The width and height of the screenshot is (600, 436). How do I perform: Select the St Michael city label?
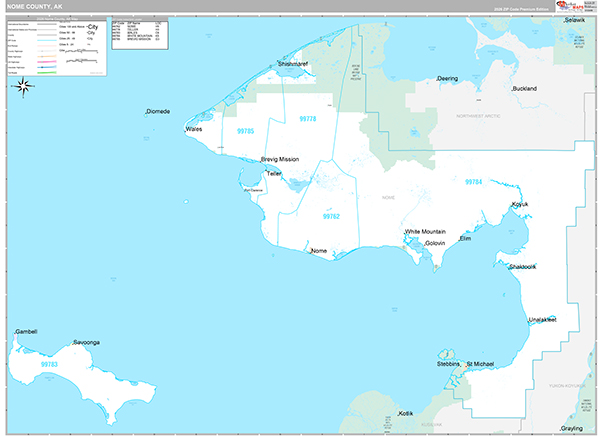(480, 364)
